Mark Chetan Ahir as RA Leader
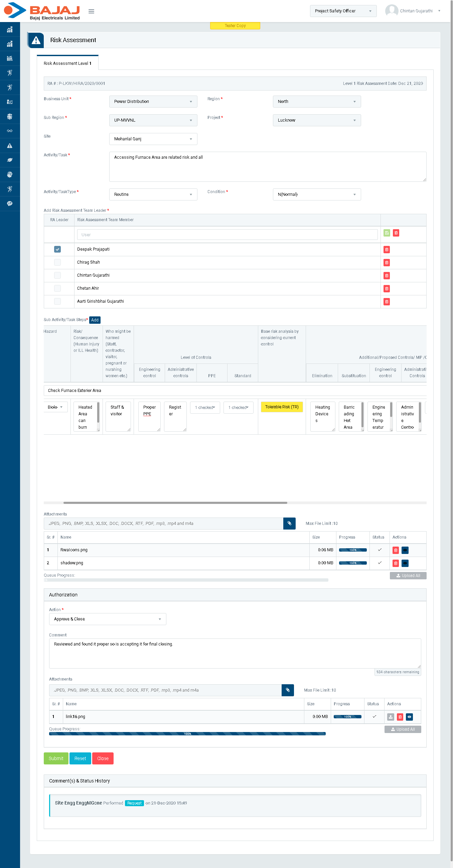This screenshot has width=453, height=868. click(x=57, y=288)
